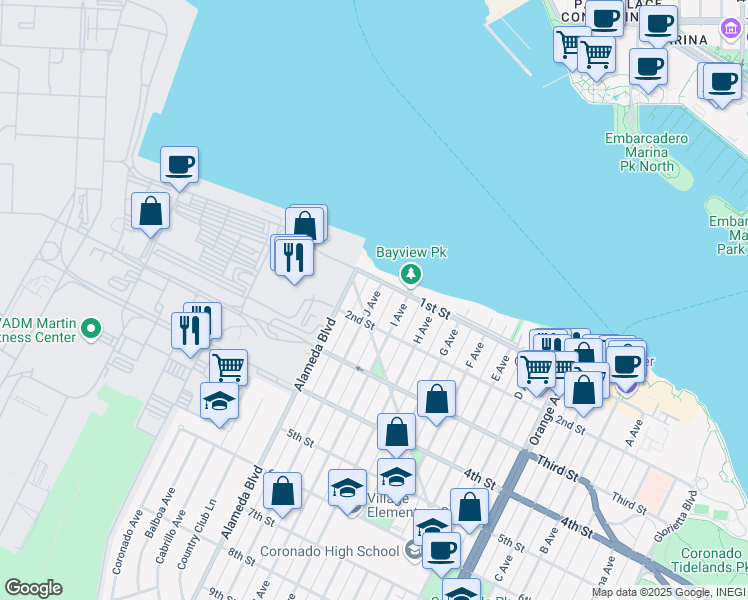Click coffee cup marker next to Coronado High School
Viewport: 748px width, 600px height.
442,553
